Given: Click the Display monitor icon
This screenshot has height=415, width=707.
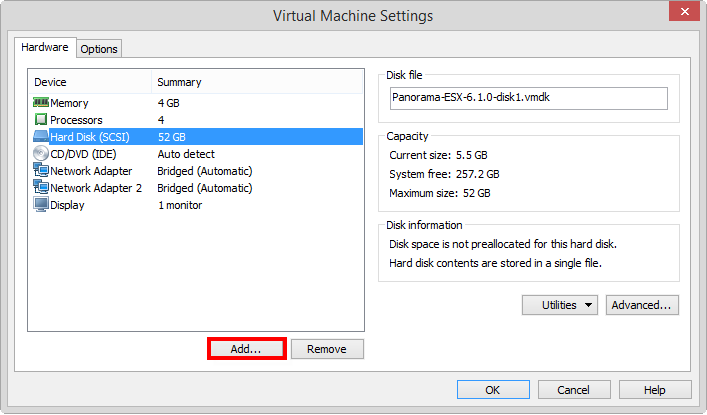Looking at the screenshot, I should (41, 205).
